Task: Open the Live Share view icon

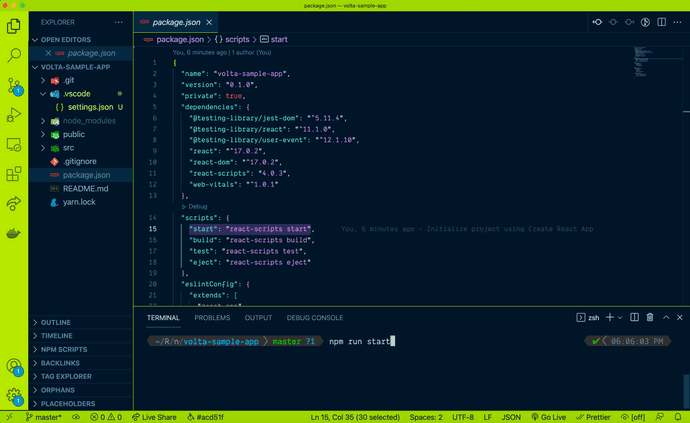Action: coord(14,203)
